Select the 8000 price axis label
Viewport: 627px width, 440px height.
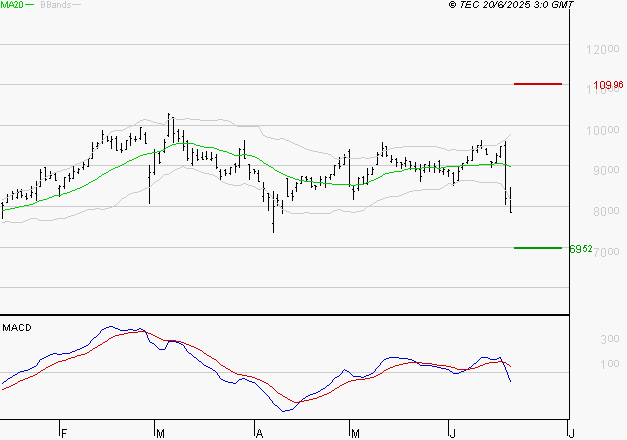[x=605, y=211]
